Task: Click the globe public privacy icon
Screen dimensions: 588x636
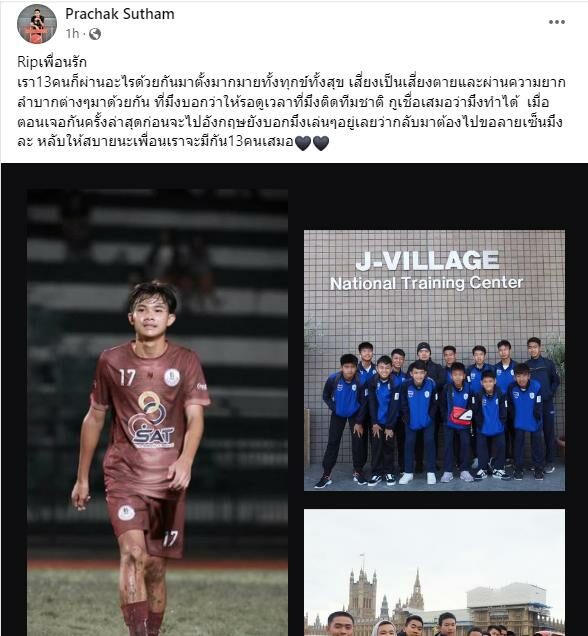Action: coord(95,34)
